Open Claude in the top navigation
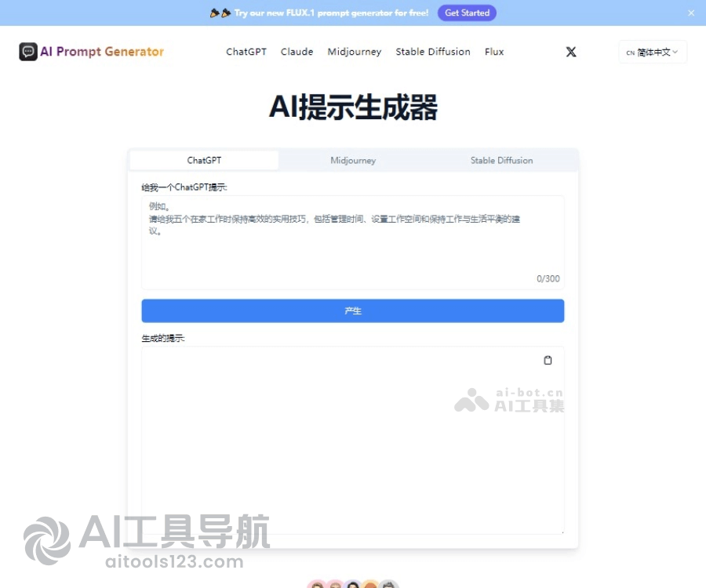 click(297, 52)
